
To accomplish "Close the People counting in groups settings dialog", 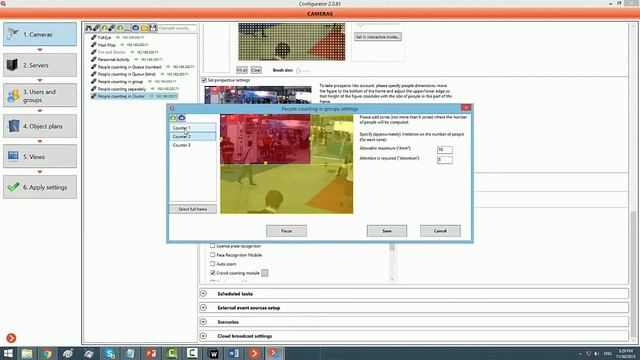I will pyautogui.click(x=466, y=108).
